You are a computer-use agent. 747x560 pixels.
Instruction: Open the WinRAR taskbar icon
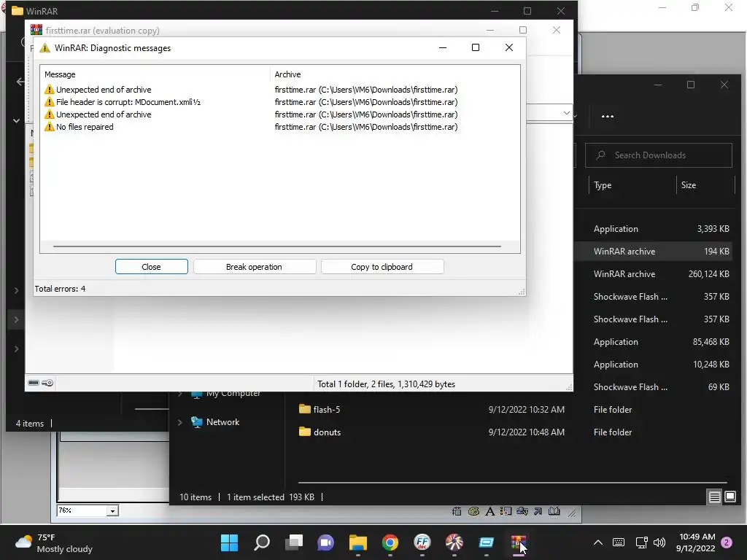coord(519,542)
